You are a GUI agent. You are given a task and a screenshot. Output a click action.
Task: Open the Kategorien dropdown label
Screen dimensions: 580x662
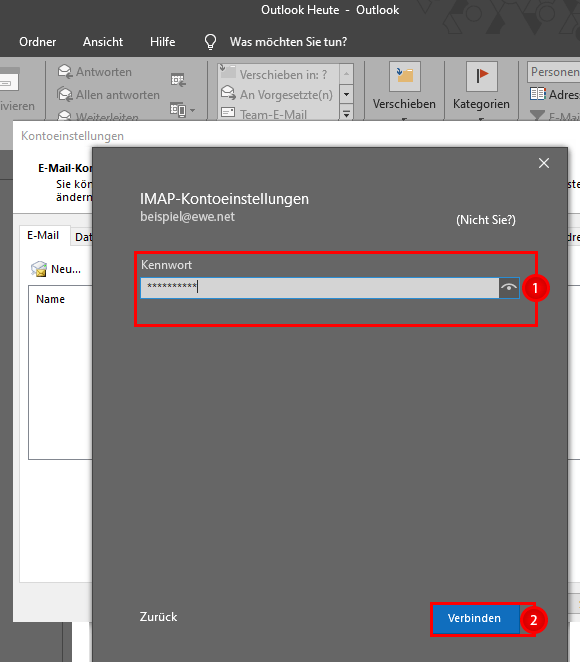click(x=481, y=104)
